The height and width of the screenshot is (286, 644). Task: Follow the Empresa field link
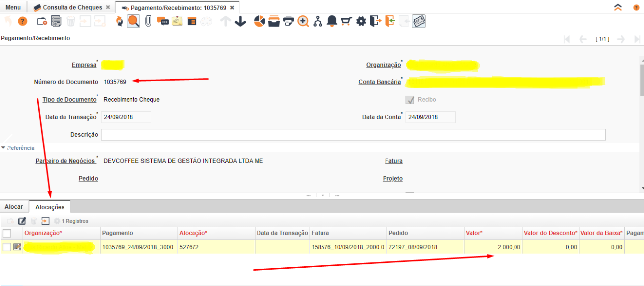coord(84,65)
